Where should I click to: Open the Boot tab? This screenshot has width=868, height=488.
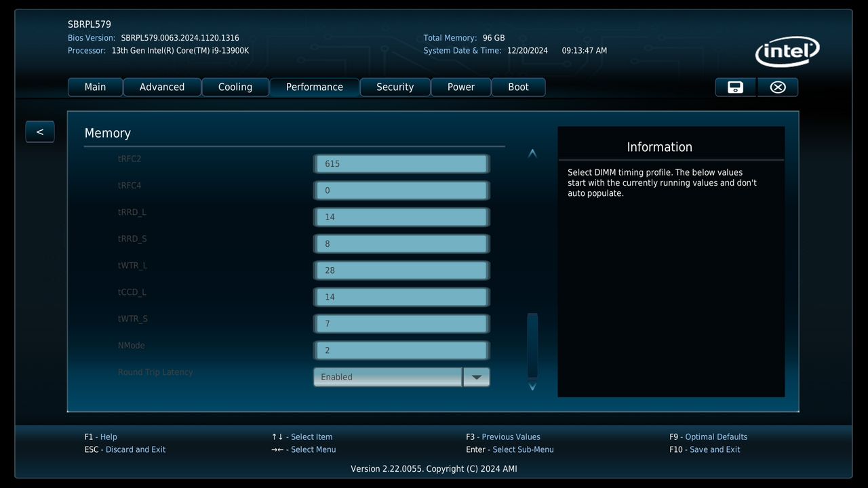(519, 87)
